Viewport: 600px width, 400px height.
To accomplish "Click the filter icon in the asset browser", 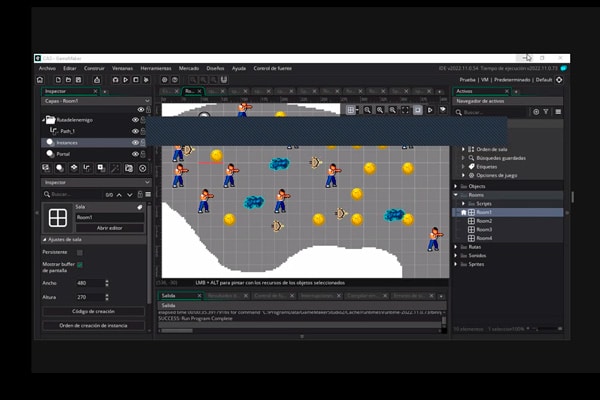I will point(548,112).
